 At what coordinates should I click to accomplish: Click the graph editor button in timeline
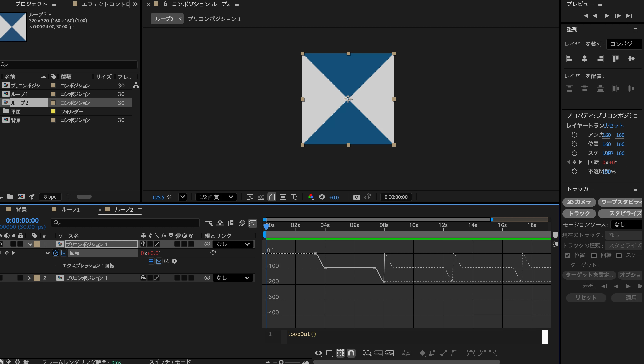coord(253,223)
